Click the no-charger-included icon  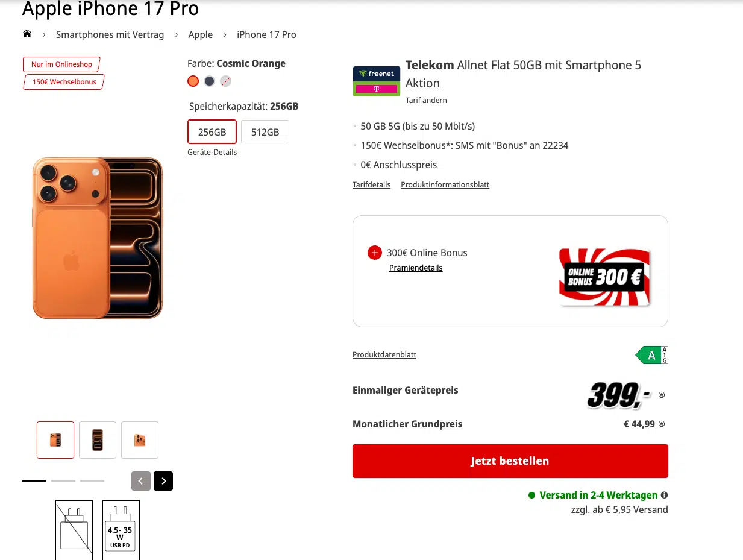pyautogui.click(x=74, y=530)
